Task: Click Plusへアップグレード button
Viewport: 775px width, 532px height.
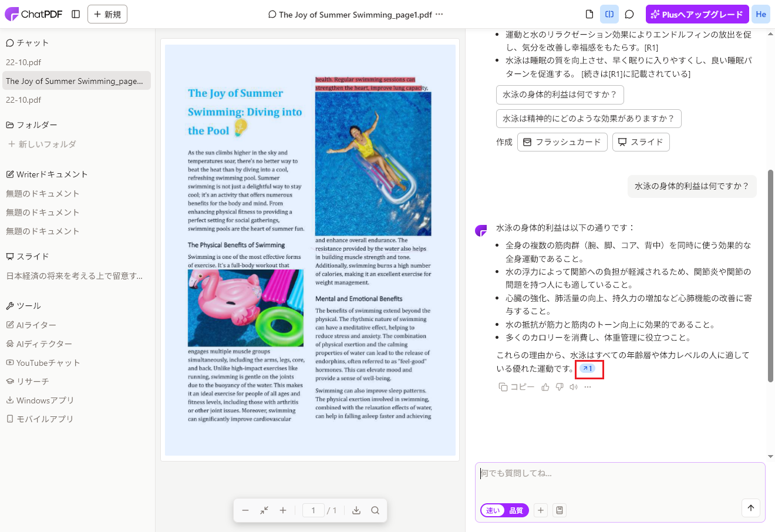Action: [697, 14]
